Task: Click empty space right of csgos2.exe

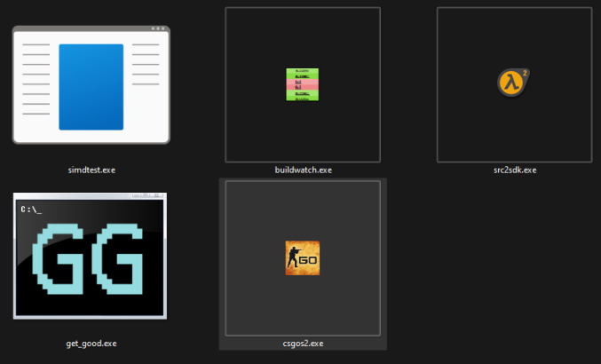Action: (x=497, y=266)
